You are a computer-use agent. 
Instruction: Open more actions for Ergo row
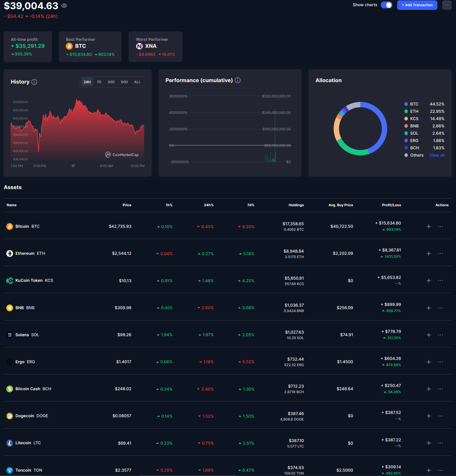pos(441,362)
